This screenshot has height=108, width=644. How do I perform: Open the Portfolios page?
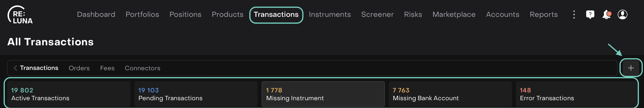142,14
